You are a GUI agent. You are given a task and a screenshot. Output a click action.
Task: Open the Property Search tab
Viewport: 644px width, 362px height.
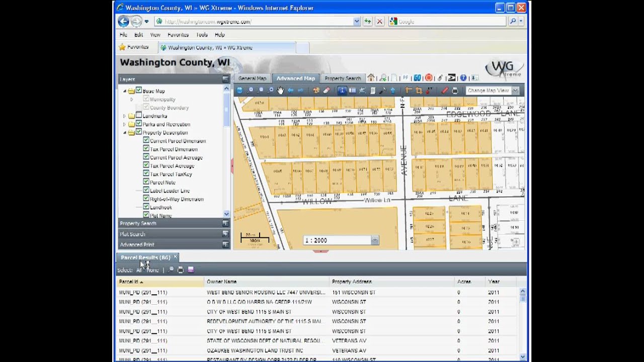coord(343,78)
